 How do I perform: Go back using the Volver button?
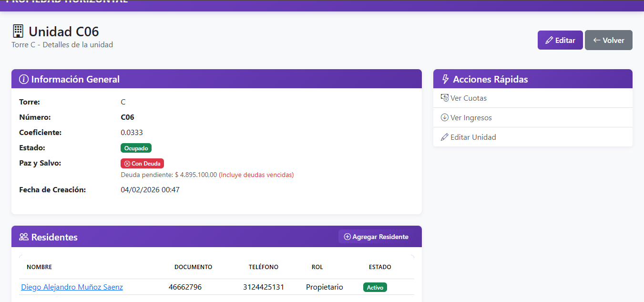[x=608, y=40]
